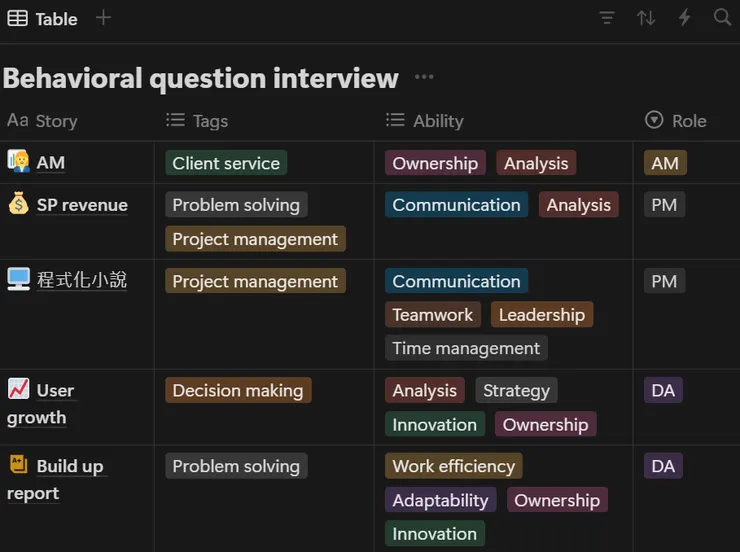Click the search magnifier icon
Image resolution: width=740 pixels, height=552 pixels.
(x=722, y=18)
